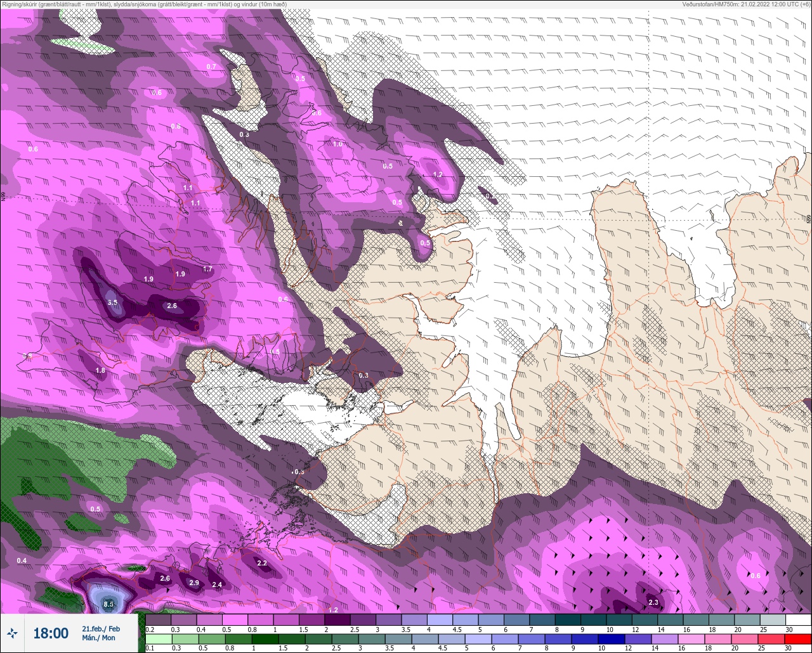The height and width of the screenshot is (653, 812).
Task: Select the darkest purple swatch at 2 in upper legend
Action: (x=337, y=620)
